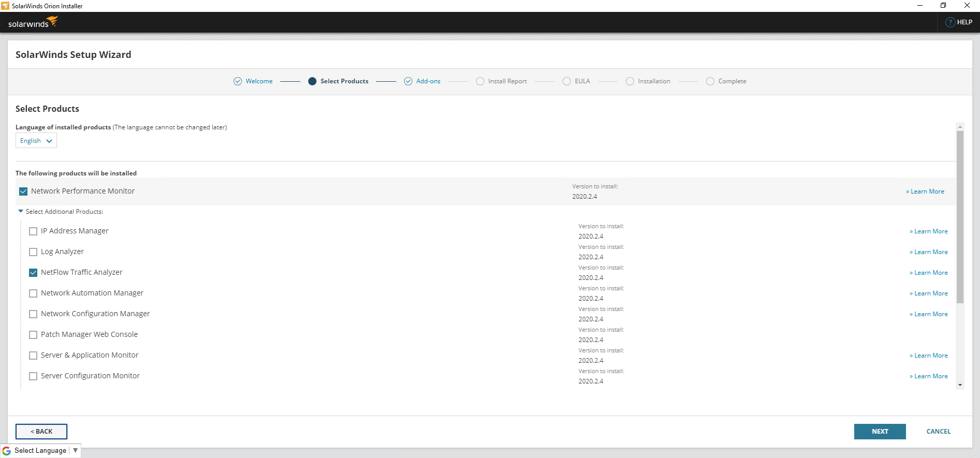Click the NEXT button
This screenshot has height=458, width=980.
coord(880,432)
